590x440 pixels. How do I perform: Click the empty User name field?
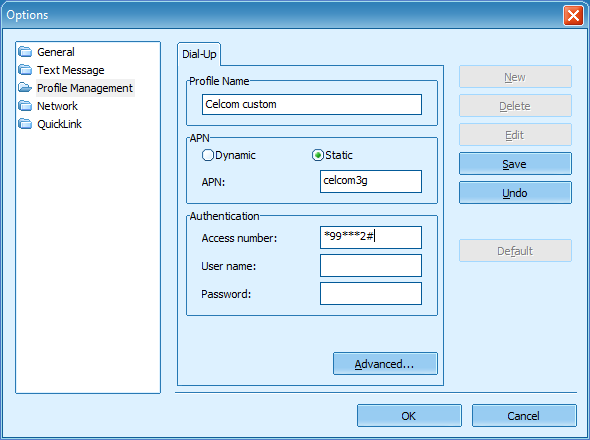371,265
